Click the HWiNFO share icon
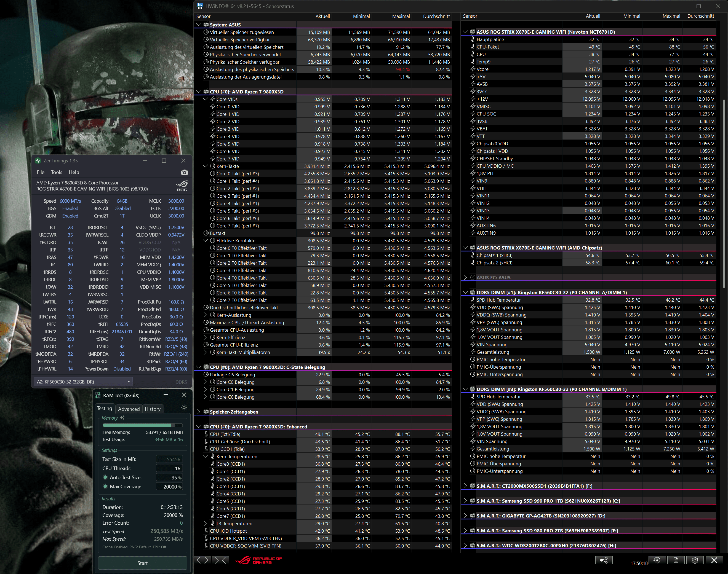Image resolution: width=728 pixels, height=574 pixels. (x=604, y=560)
